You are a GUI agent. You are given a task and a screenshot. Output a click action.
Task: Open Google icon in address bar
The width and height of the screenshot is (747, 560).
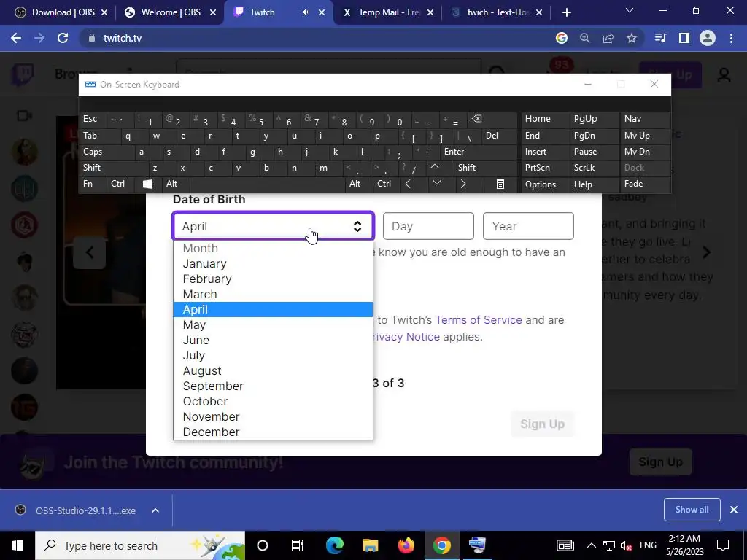(562, 38)
